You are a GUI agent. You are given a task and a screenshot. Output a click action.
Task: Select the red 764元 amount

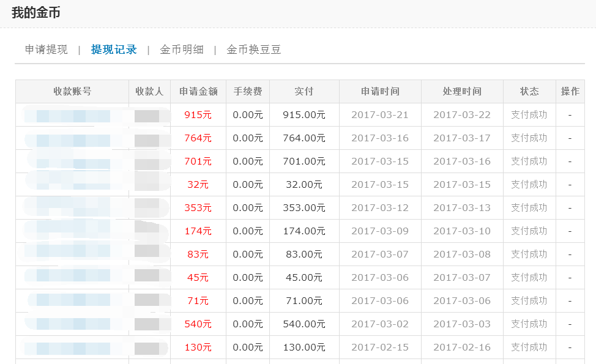[198, 138]
